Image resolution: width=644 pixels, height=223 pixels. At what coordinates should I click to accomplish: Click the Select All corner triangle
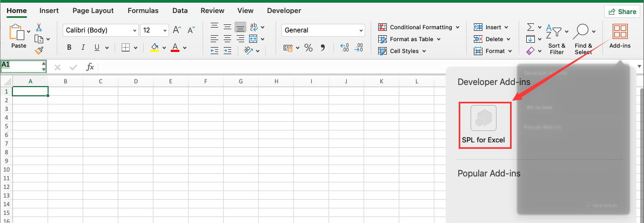point(6,82)
